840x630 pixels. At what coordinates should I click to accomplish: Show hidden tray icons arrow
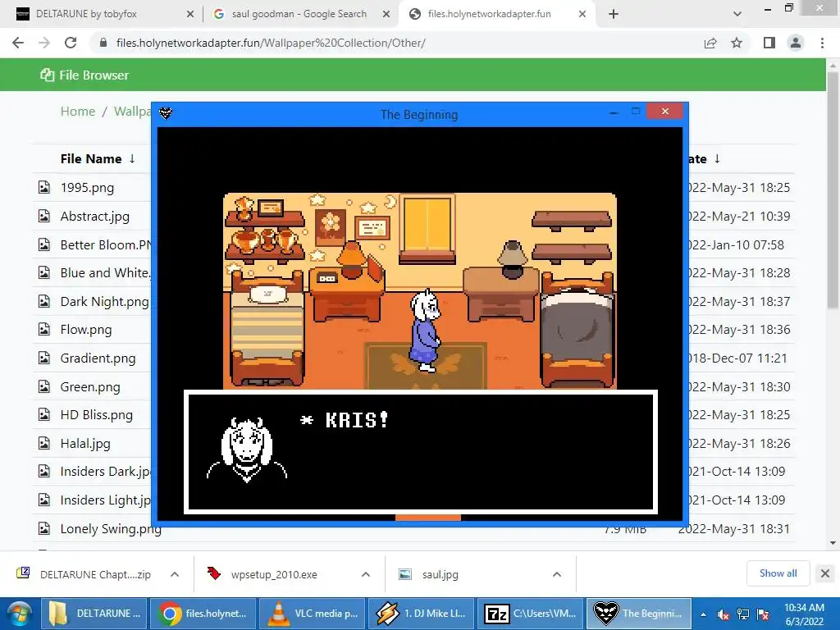703,614
